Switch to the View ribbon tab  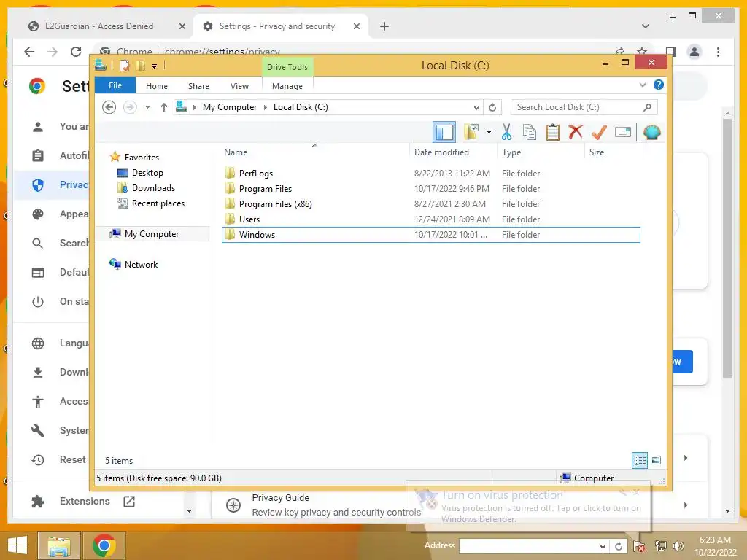pyautogui.click(x=239, y=86)
